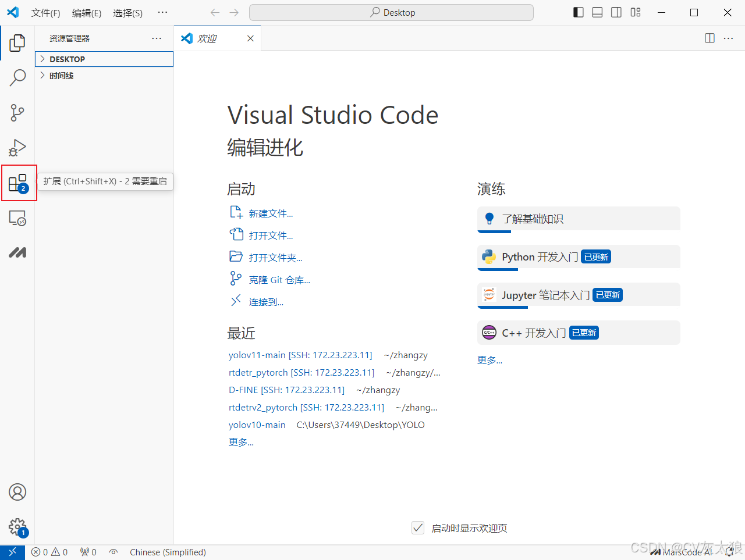Open recent yolov11-main SSH project
This screenshot has width=745, height=560.
click(x=300, y=355)
